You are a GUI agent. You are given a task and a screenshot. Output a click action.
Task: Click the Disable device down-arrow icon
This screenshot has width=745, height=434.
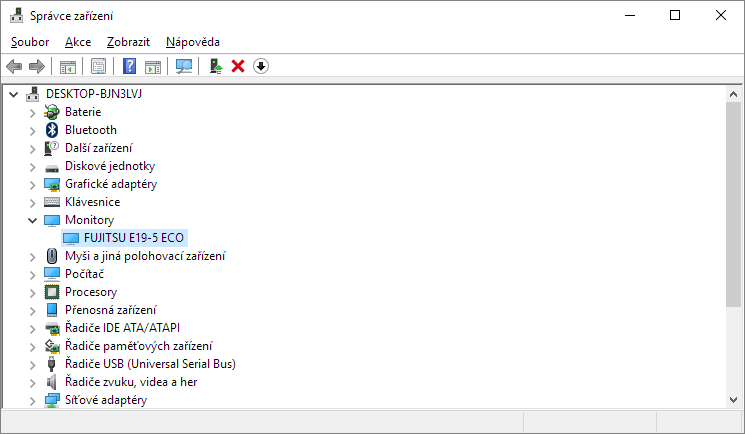(x=261, y=66)
